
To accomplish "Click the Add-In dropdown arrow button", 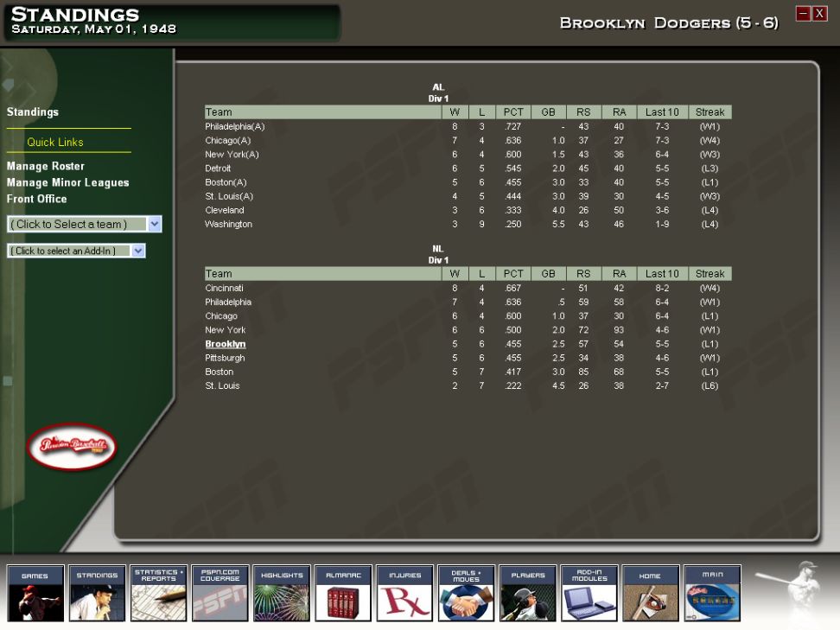I will 138,251.
